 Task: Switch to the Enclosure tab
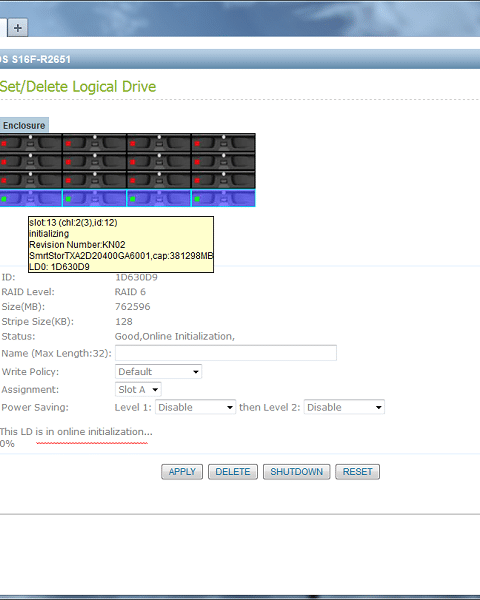24,125
